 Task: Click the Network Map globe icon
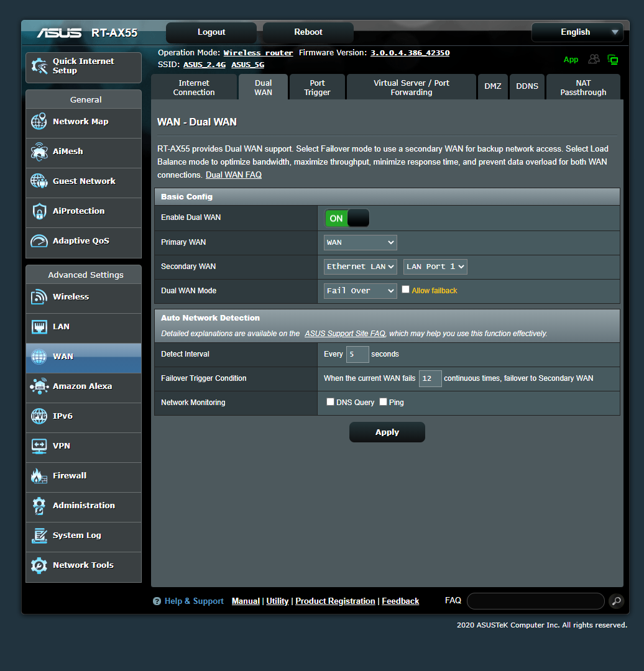coord(39,122)
